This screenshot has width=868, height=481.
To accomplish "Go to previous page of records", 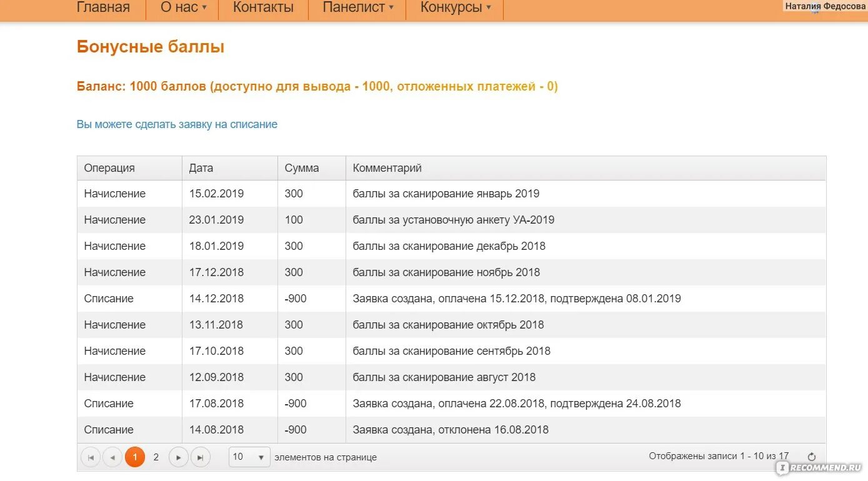I will click(112, 457).
